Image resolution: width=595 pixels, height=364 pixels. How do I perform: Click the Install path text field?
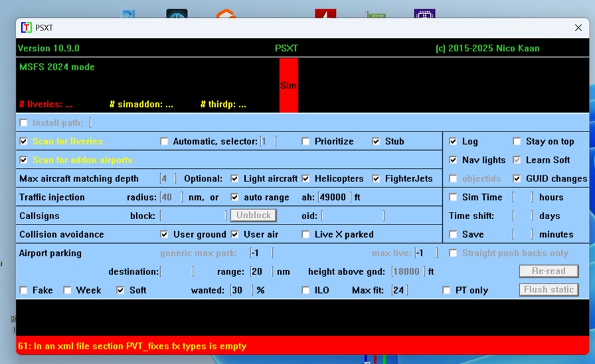pyautogui.click(x=338, y=123)
